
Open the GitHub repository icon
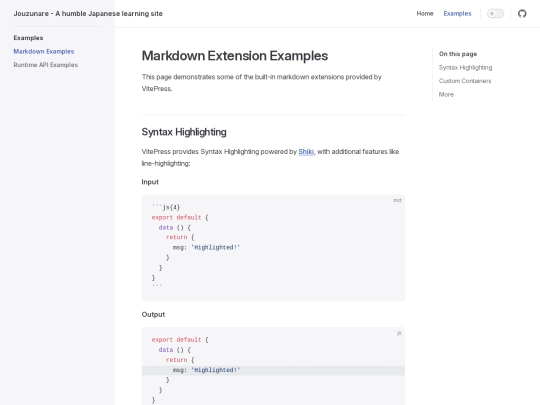(522, 13)
